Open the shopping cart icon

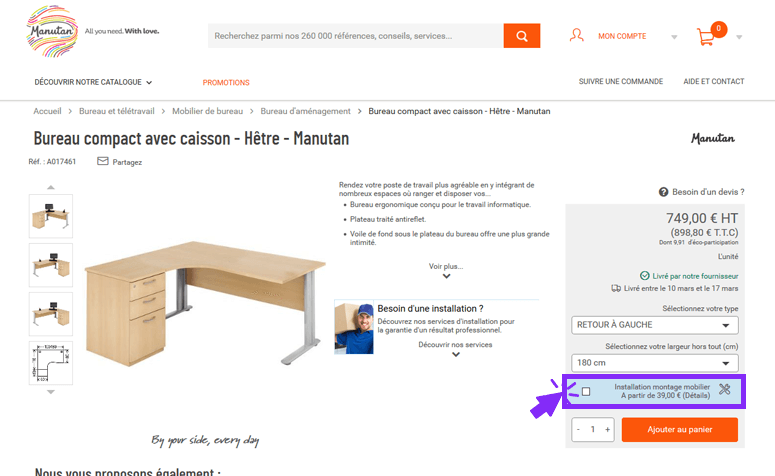point(705,37)
